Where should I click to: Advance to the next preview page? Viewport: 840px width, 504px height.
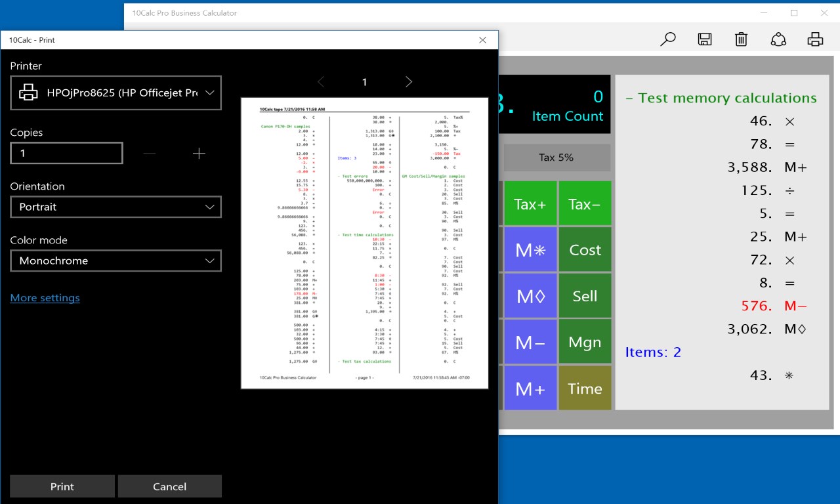408,81
